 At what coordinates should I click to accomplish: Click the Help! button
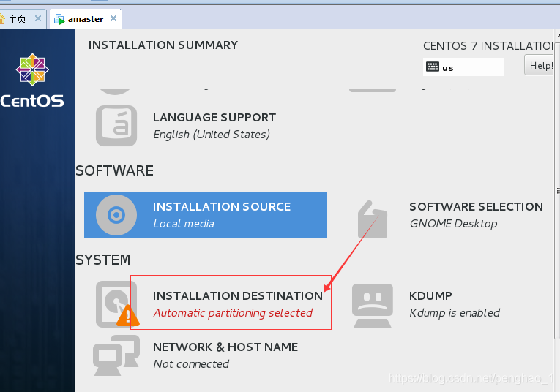coord(540,65)
